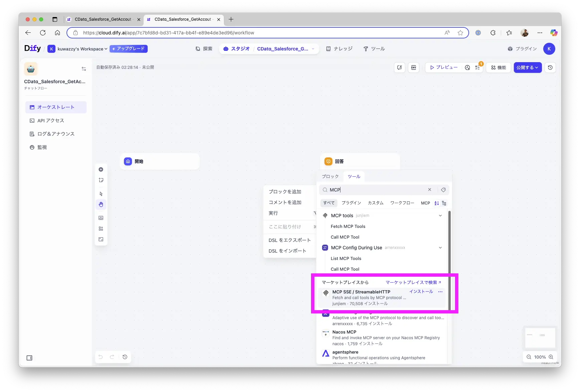Select the ワークフロー filter

(402, 203)
